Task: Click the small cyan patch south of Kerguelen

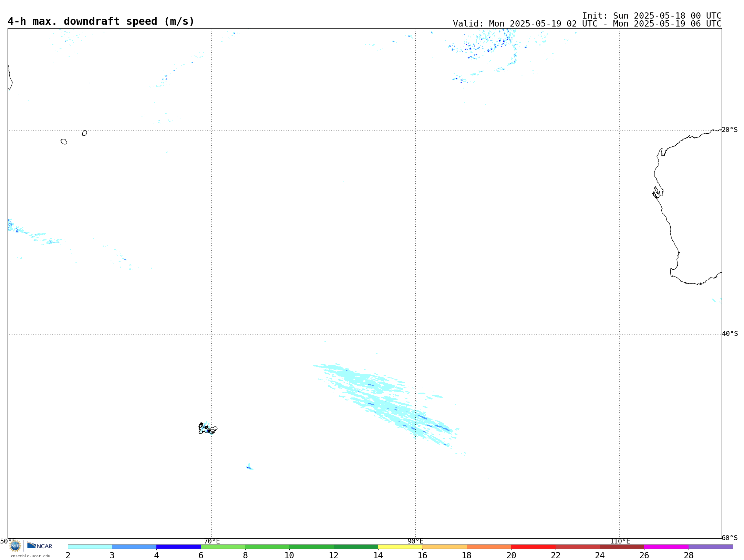Action: point(250,467)
